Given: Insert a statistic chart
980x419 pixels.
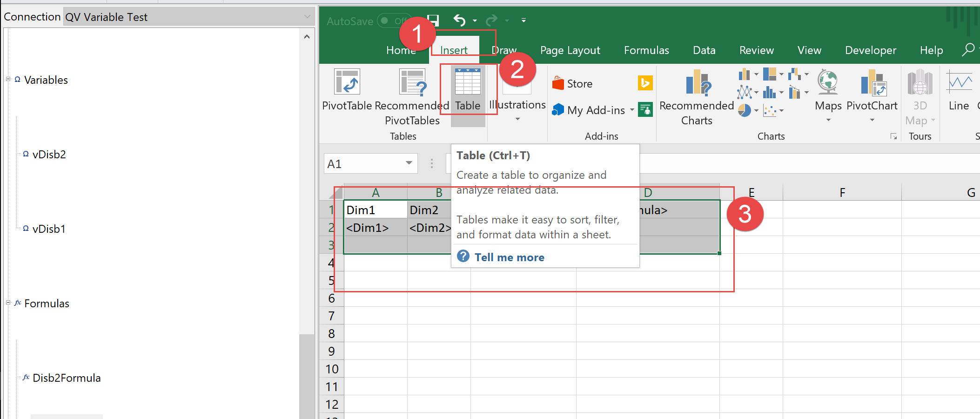Looking at the screenshot, I should point(770,92).
